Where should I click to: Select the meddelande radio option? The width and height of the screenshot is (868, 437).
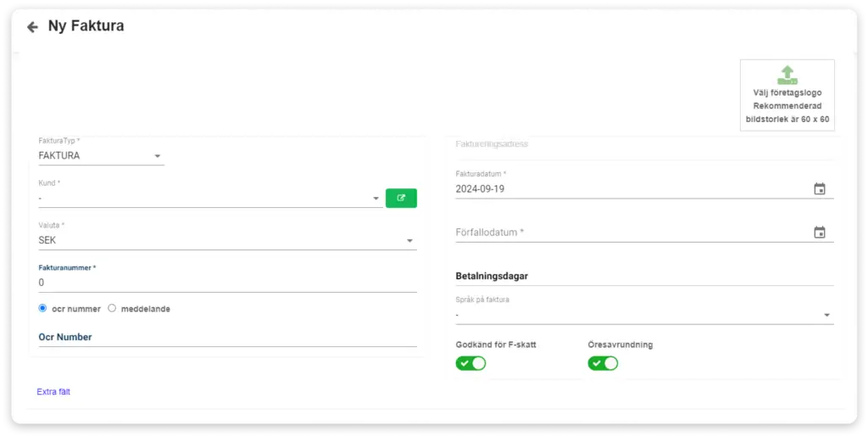pos(112,309)
